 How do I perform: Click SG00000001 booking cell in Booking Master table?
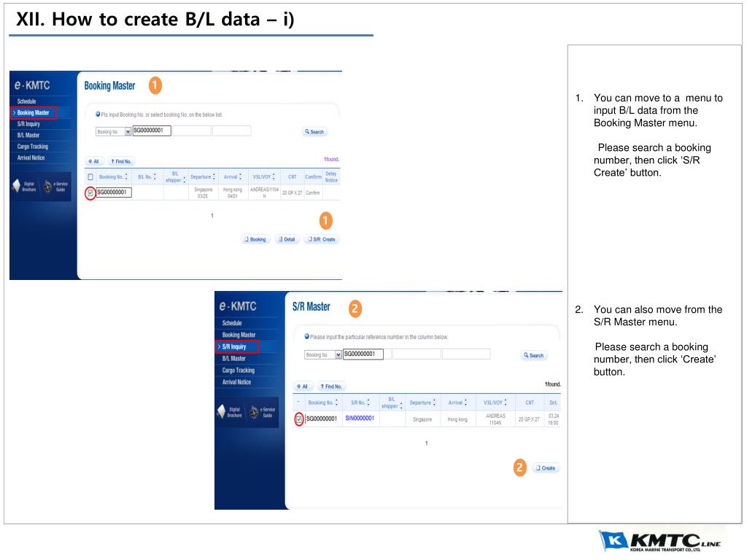tap(114, 192)
